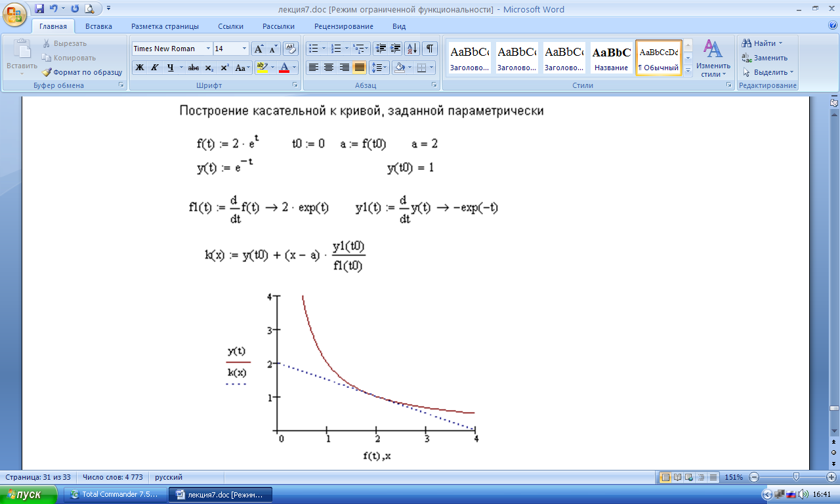The image size is (840, 504).
Task: Click the Russian language flag in tray
Action: (791, 494)
